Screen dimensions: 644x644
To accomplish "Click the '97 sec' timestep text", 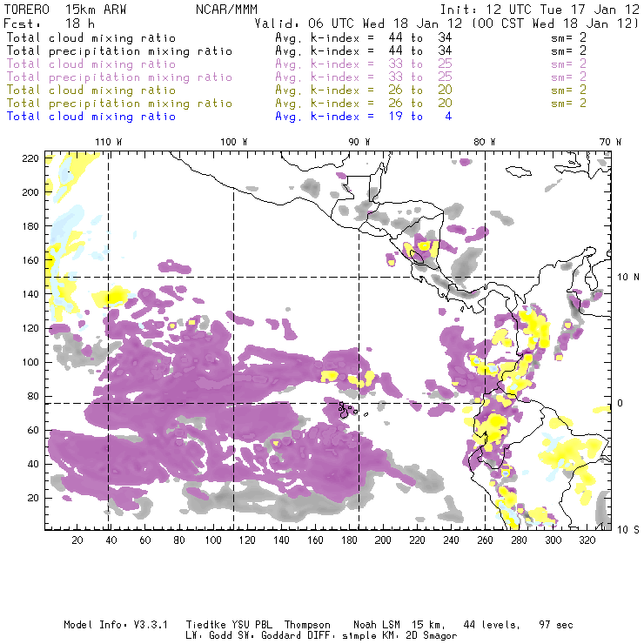I will pos(556,625).
